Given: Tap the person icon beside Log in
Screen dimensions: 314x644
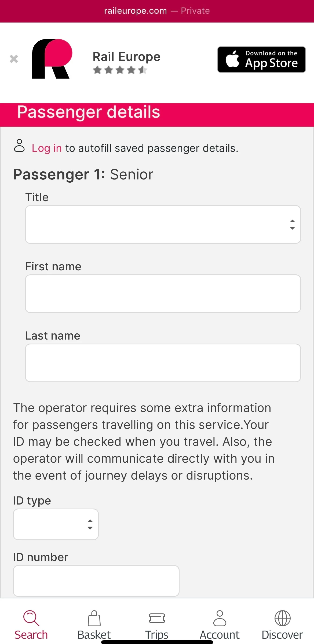Looking at the screenshot, I should click(19, 146).
